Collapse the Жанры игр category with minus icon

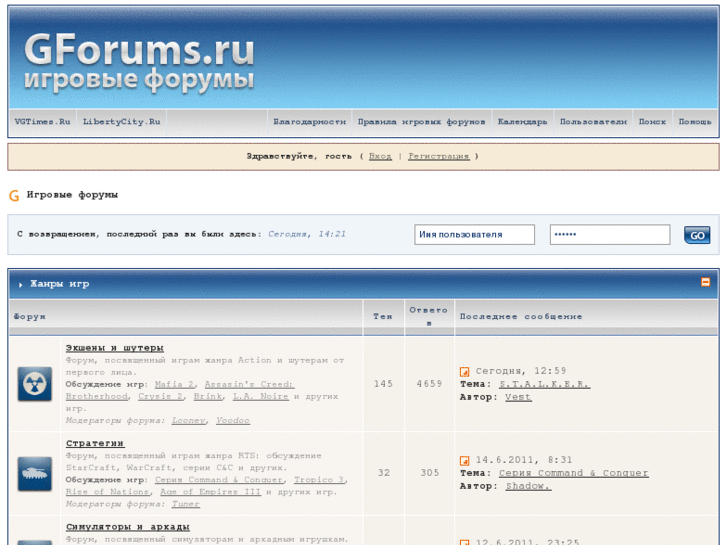pos(705,282)
